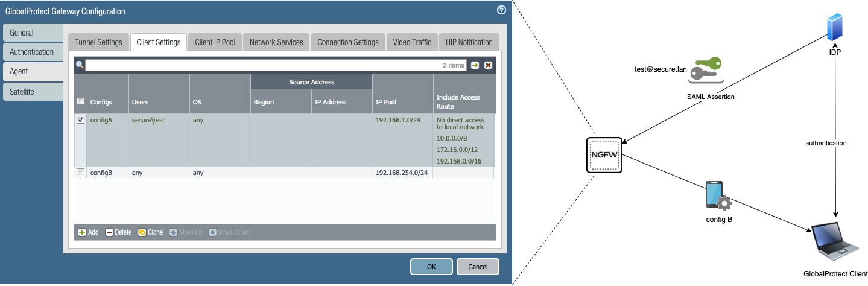The width and height of the screenshot is (868, 286).
Task: Click the GlobalProtect Client laptop icon
Action: pyautogui.click(x=835, y=243)
